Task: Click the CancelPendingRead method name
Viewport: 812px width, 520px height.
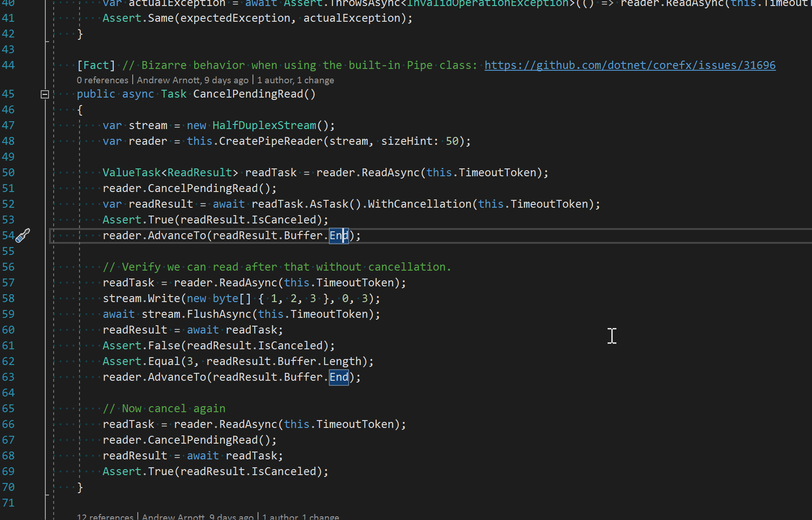Action: coord(247,94)
